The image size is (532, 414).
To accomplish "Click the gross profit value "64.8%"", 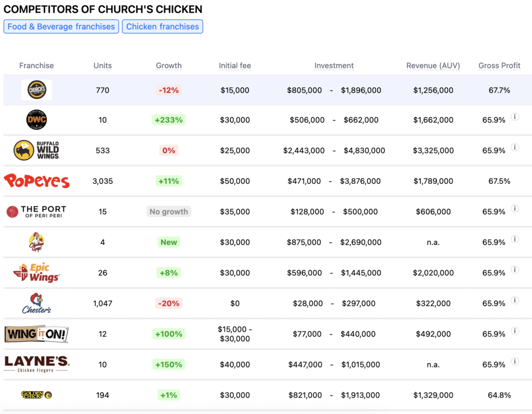I will tap(499, 395).
